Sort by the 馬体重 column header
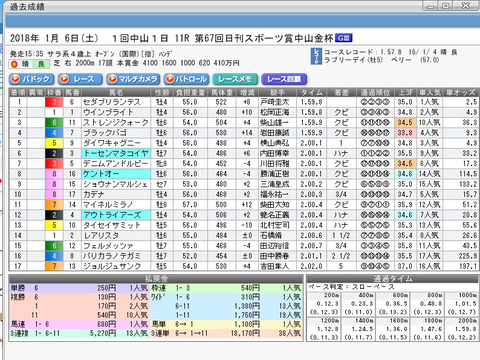The width and height of the screenshot is (480, 360). pos(221,92)
